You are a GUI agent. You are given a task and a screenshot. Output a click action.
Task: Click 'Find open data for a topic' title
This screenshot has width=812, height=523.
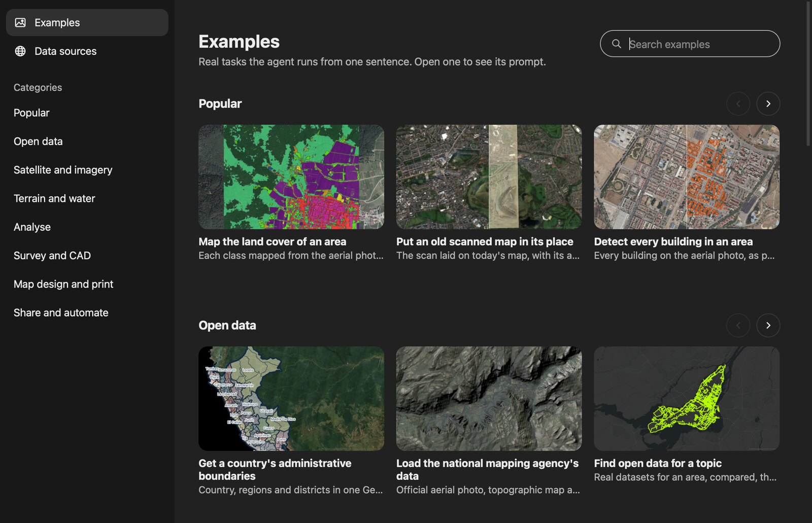pyautogui.click(x=658, y=463)
